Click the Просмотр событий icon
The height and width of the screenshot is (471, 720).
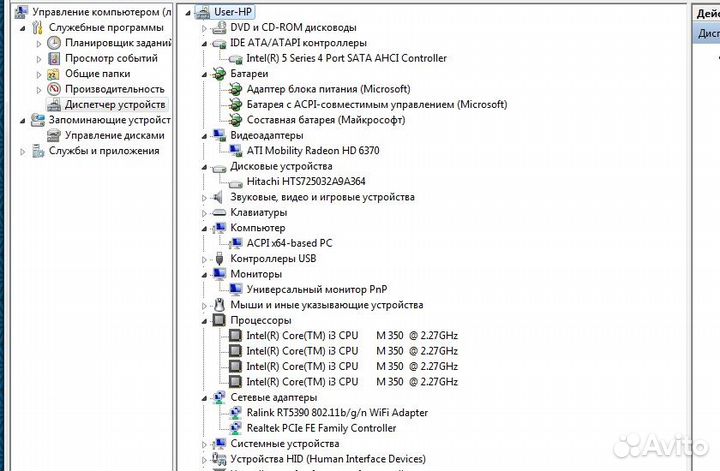54,58
